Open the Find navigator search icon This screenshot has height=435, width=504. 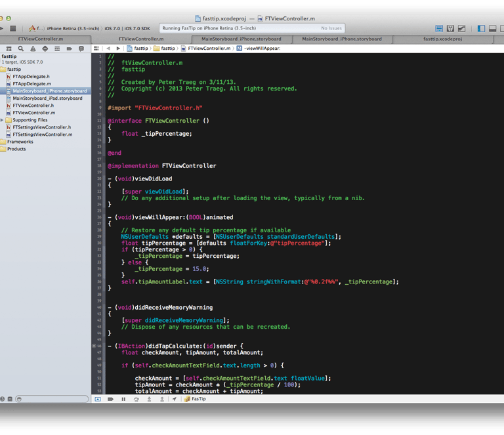coord(21,49)
